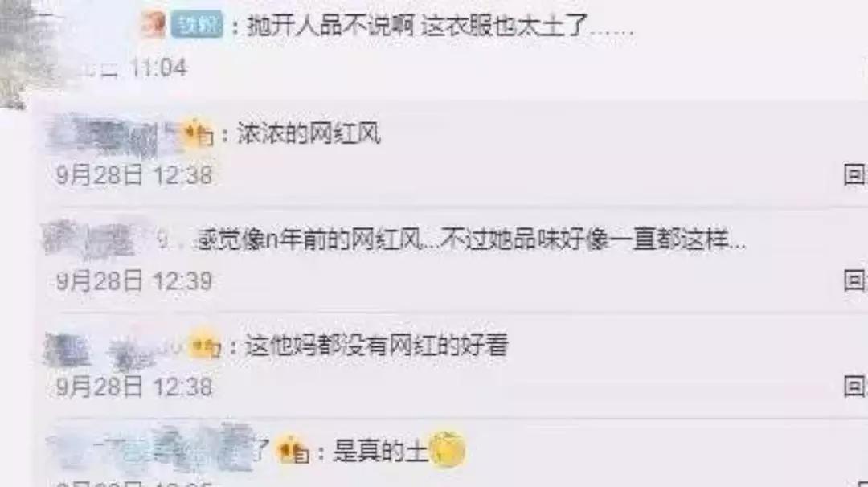The height and width of the screenshot is (487, 868).
Task: Open blurred username of 浓浓的网红风 commenter
Action: pyautogui.click(x=113, y=134)
